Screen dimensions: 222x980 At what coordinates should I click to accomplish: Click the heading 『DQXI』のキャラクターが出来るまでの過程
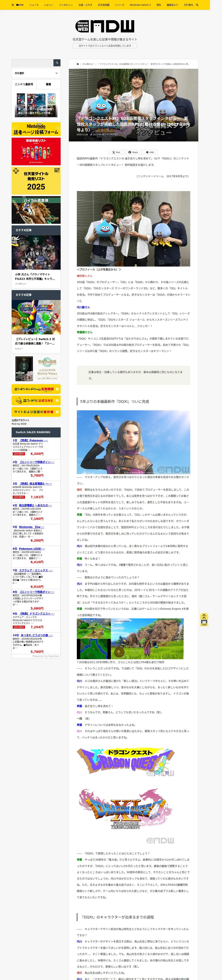pyautogui.click(x=117, y=917)
